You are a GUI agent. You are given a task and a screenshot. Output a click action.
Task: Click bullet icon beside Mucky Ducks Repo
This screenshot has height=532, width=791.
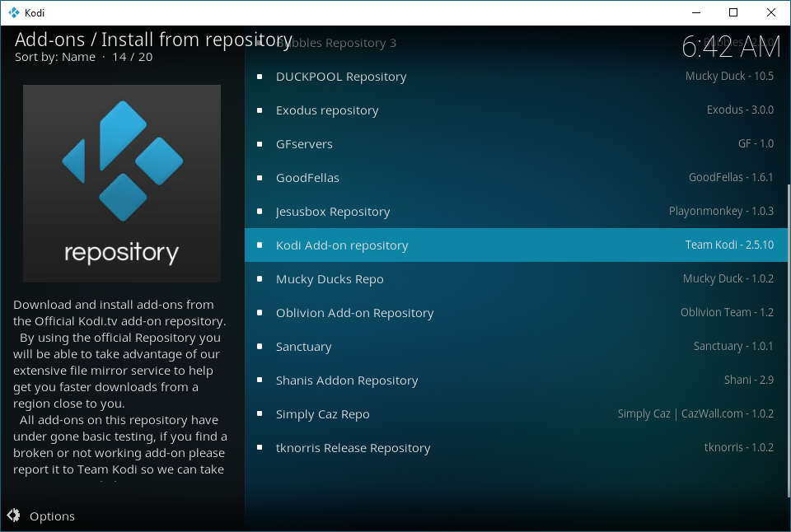[x=260, y=279]
